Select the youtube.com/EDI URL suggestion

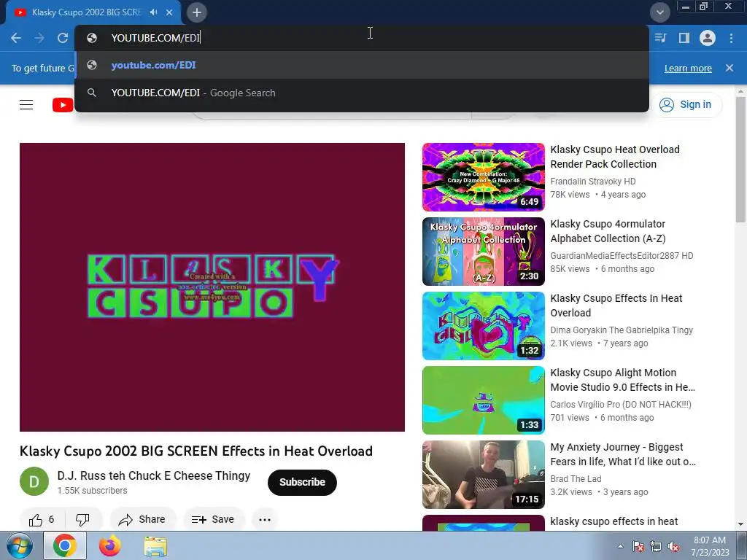[362, 65]
